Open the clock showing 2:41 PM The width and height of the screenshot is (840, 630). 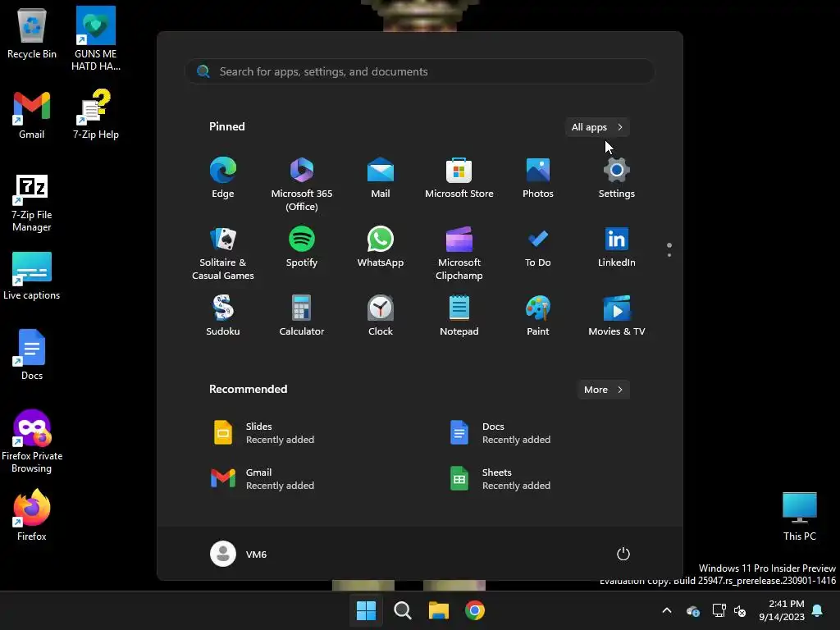click(782, 610)
